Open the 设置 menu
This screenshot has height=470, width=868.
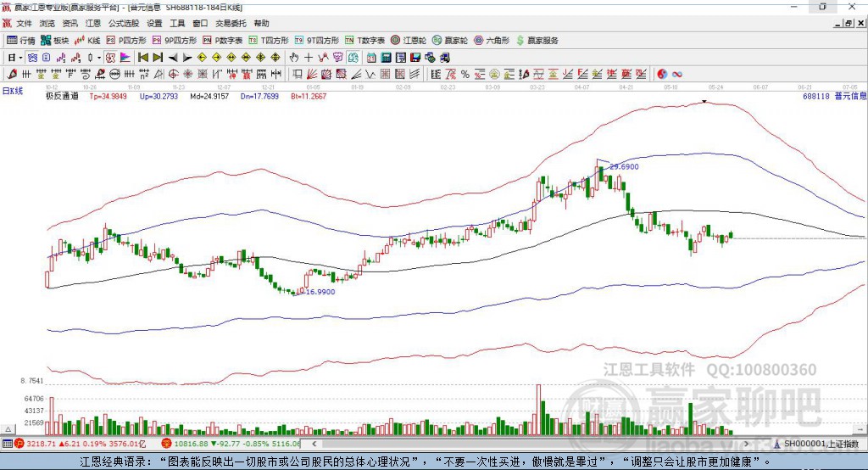tap(154, 23)
